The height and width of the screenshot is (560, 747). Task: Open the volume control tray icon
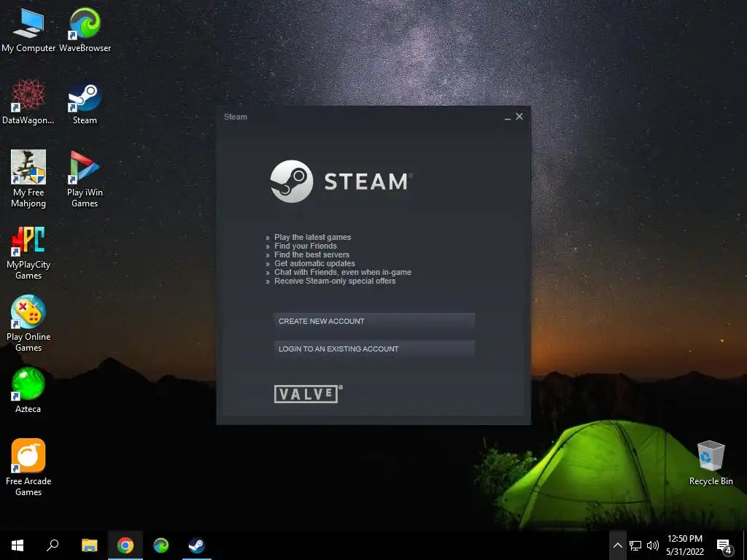click(x=653, y=545)
